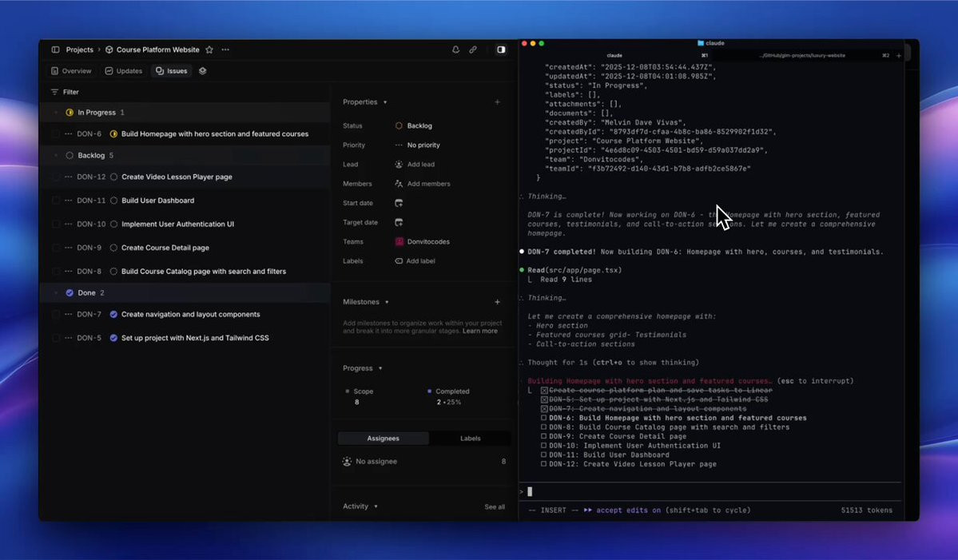Viewport: 958px width, 560px height.
Task: Copy project link with the chain icon
Action: click(473, 50)
